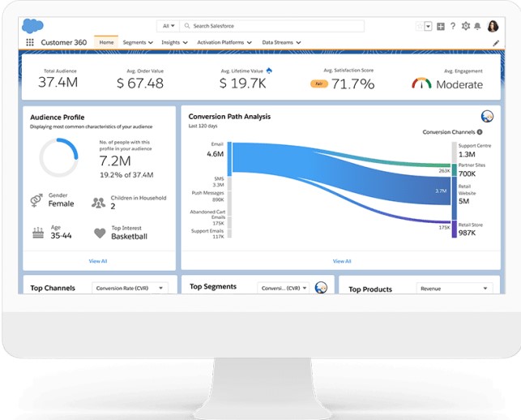Open the Top Segments CVR dropdown
The height and width of the screenshot is (420, 521).
tap(284, 288)
